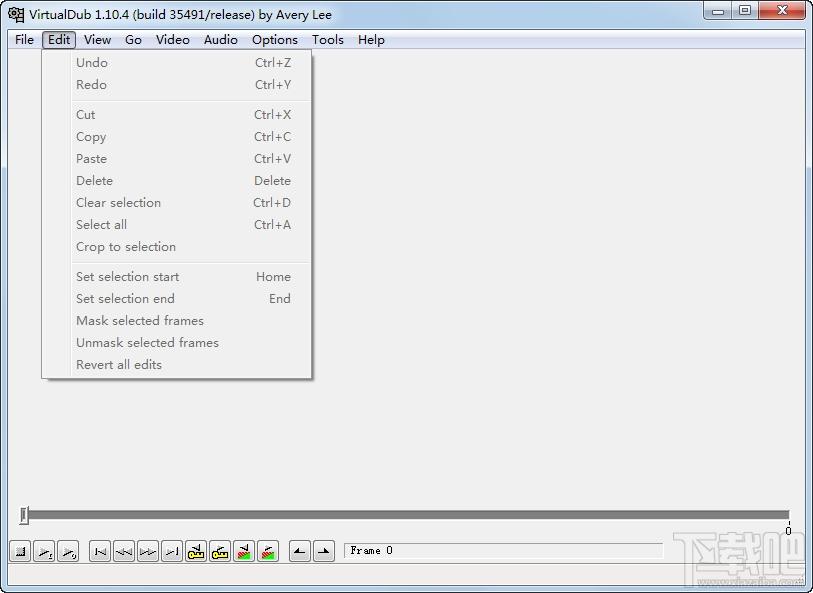Choose Revert all edits entry
813x593 pixels.
(177, 365)
